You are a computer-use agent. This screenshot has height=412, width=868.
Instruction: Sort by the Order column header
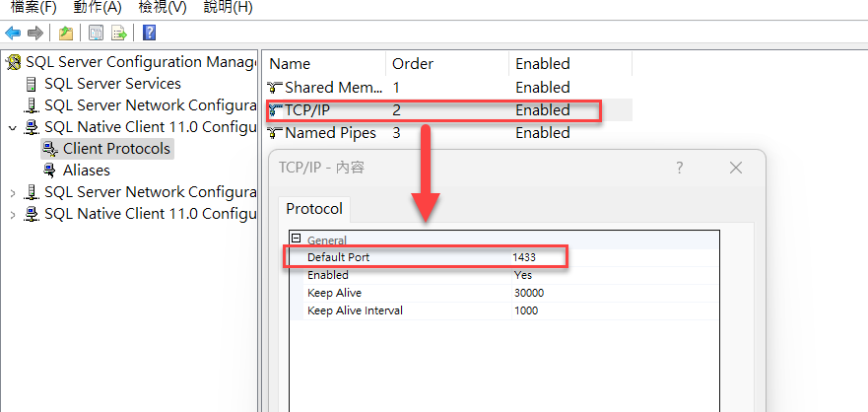pyautogui.click(x=447, y=64)
